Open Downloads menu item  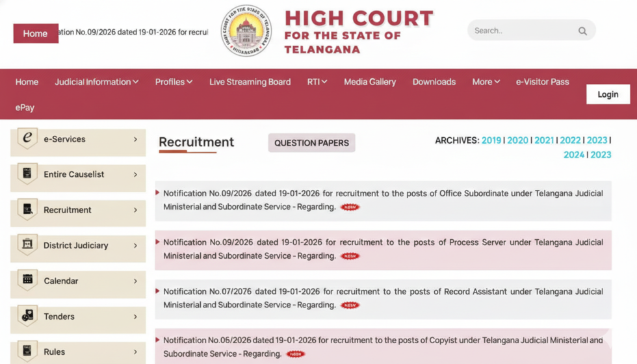point(434,82)
